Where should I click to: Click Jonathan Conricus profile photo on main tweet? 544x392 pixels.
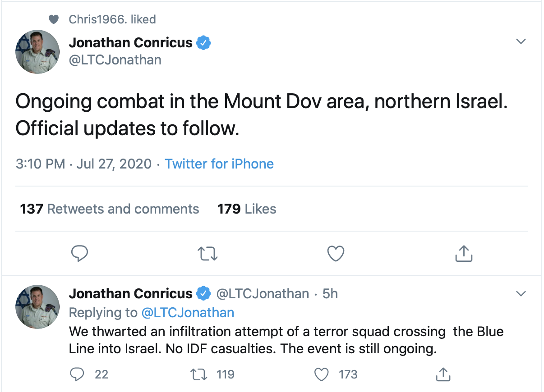(x=37, y=52)
